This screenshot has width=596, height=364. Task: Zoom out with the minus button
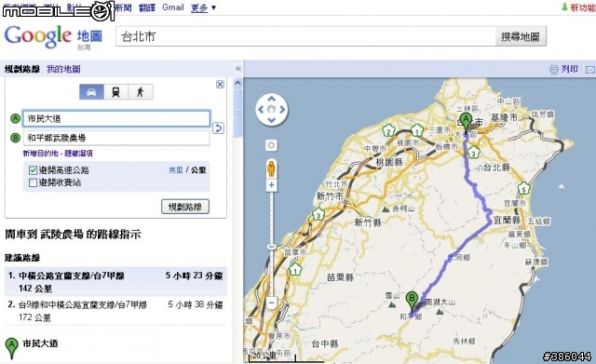[x=271, y=303]
